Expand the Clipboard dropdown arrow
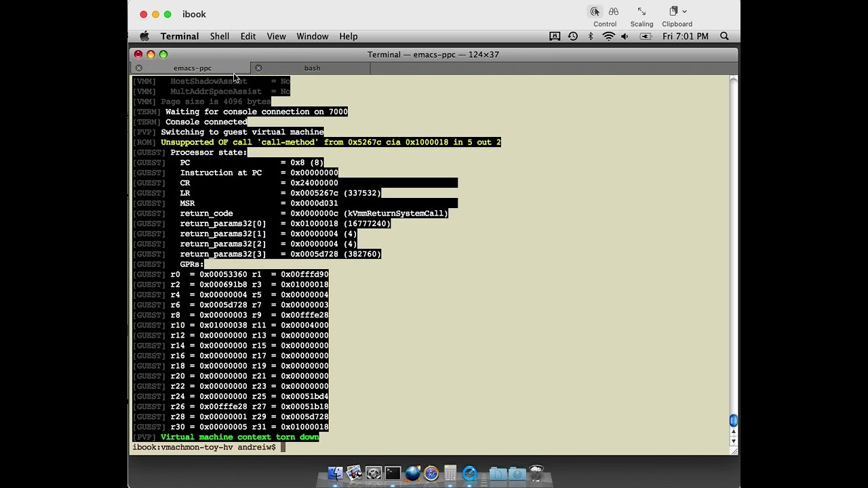This screenshot has height=488, width=868. pyautogui.click(x=684, y=12)
